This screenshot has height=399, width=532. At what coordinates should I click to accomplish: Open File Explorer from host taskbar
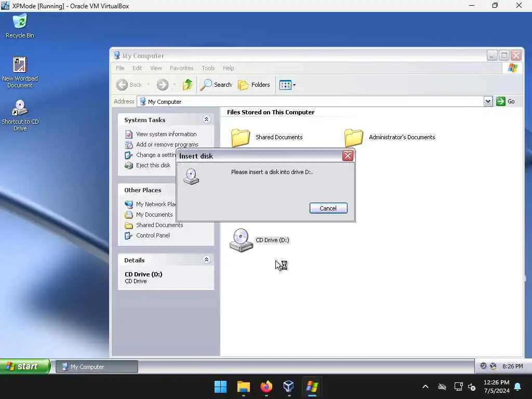(x=244, y=387)
